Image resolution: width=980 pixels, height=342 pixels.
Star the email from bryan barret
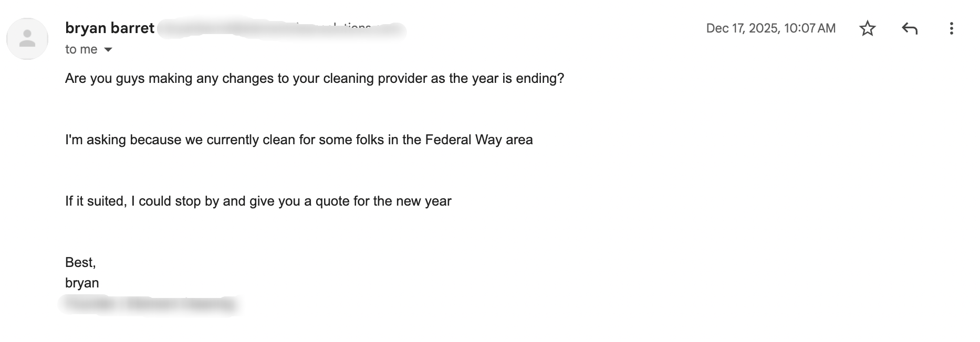point(869,28)
